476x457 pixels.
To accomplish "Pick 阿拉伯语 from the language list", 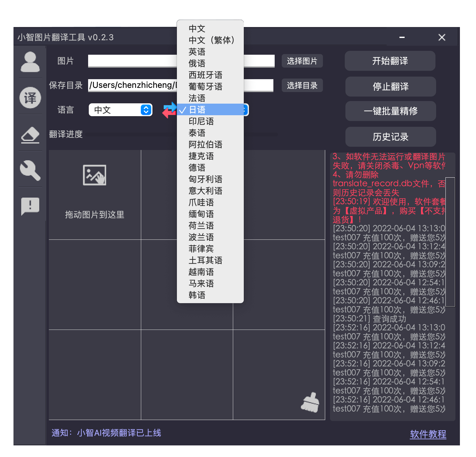I will (x=210, y=145).
